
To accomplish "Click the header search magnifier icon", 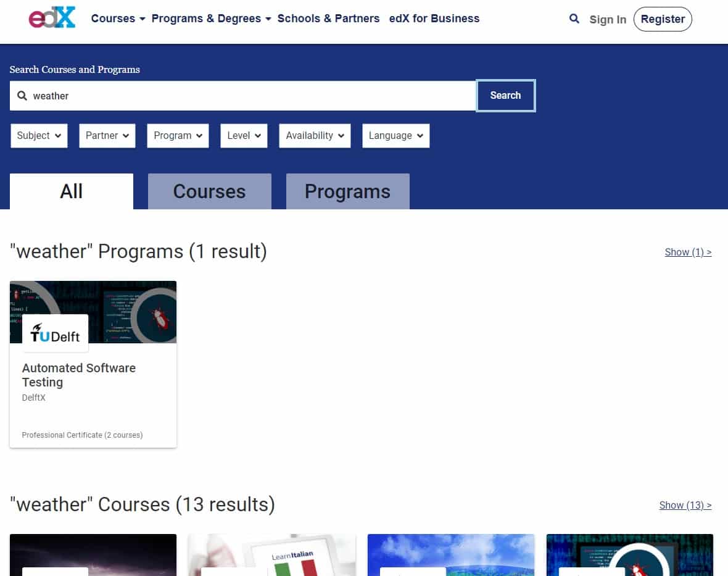I will click(x=574, y=19).
